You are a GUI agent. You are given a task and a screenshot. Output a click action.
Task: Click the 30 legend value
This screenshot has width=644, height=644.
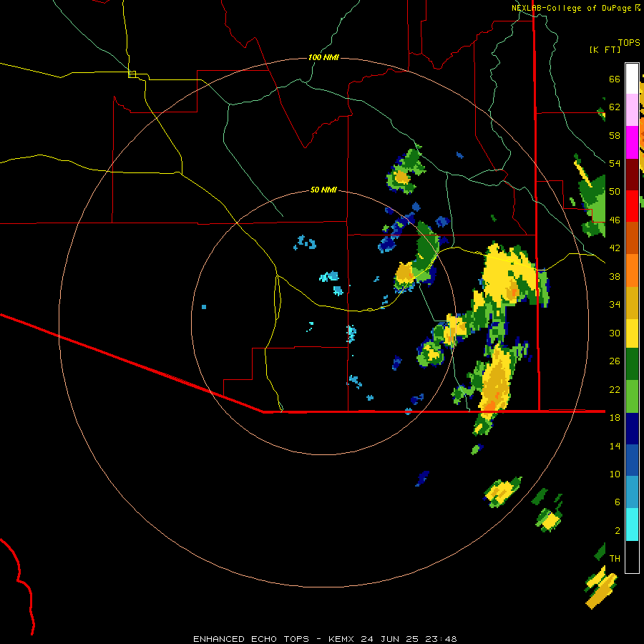click(615, 333)
